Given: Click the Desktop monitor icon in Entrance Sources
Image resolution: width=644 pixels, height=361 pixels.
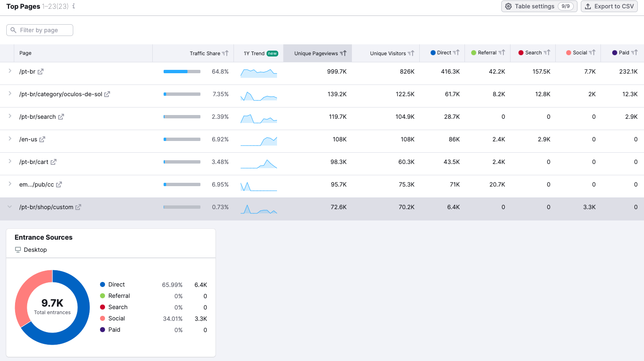Looking at the screenshot, I should point(18,250).
